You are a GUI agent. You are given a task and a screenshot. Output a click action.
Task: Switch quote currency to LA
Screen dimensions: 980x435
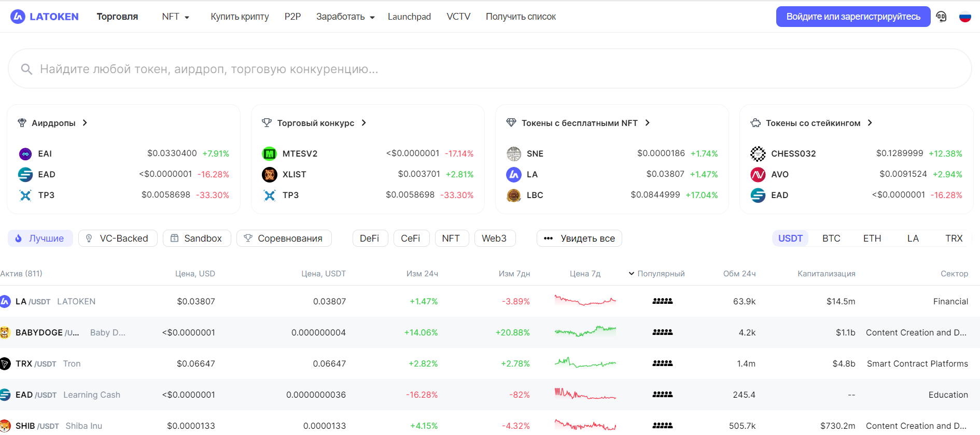click(x=913, y=238)
